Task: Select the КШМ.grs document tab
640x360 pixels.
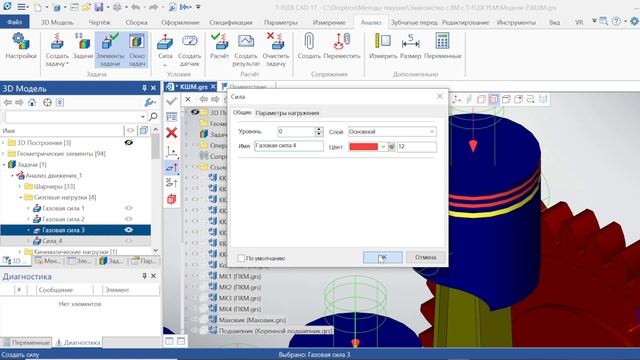Action: click(190, 87)
